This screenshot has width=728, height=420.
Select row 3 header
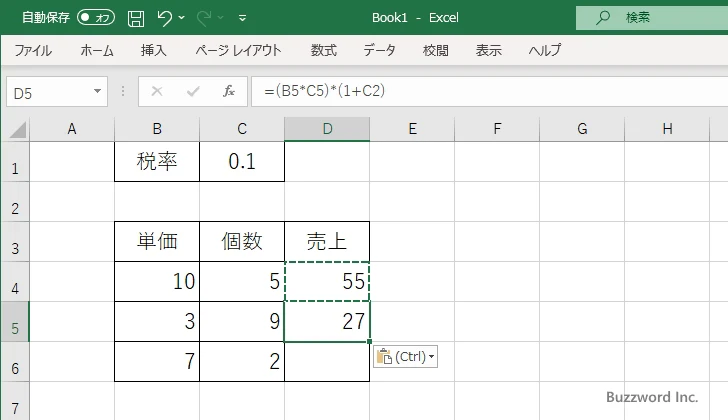15,241
